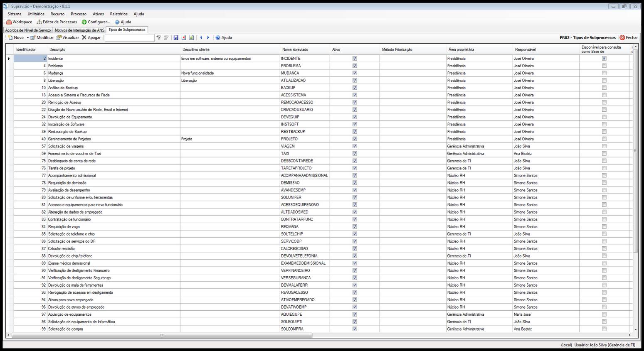
Task: Click the green refresh document icon
Action: [191, 37]
